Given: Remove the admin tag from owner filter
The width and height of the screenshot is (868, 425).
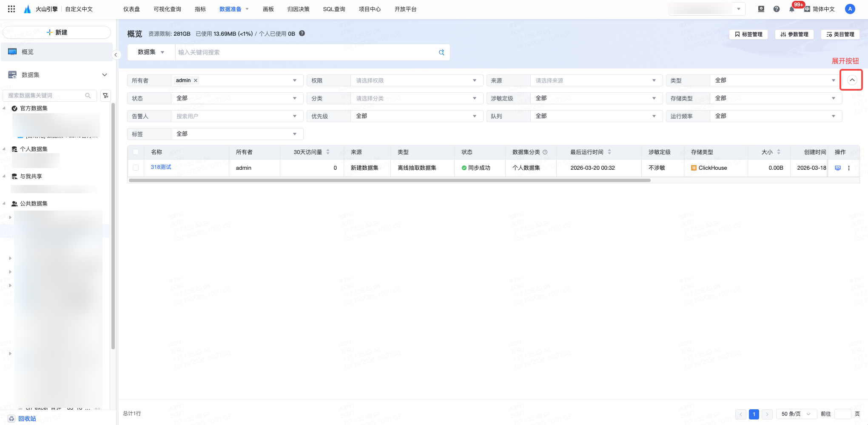Looking at the screenshot, I should [196, 80].
